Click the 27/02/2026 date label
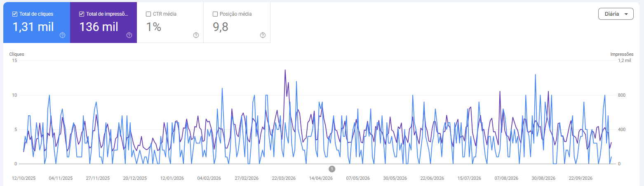644x186 pixels. [247, 179]
